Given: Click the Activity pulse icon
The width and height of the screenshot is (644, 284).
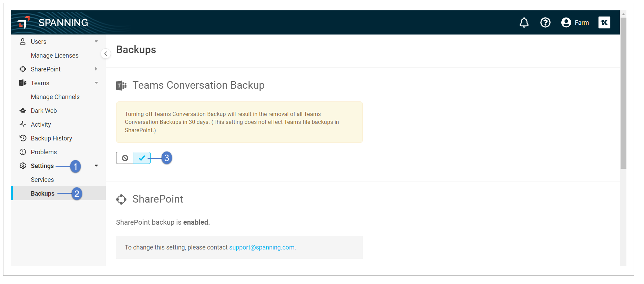Looking at the screenshot, I should tap(23, 124).
